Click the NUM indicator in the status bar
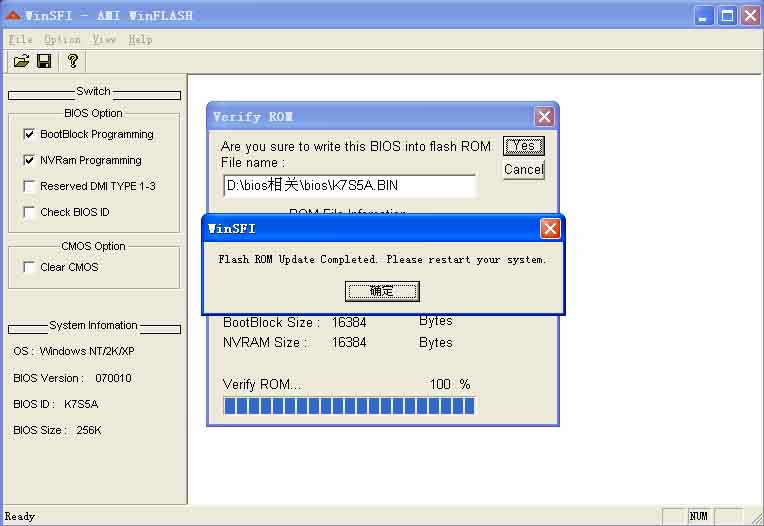 (x=698, y=516)
